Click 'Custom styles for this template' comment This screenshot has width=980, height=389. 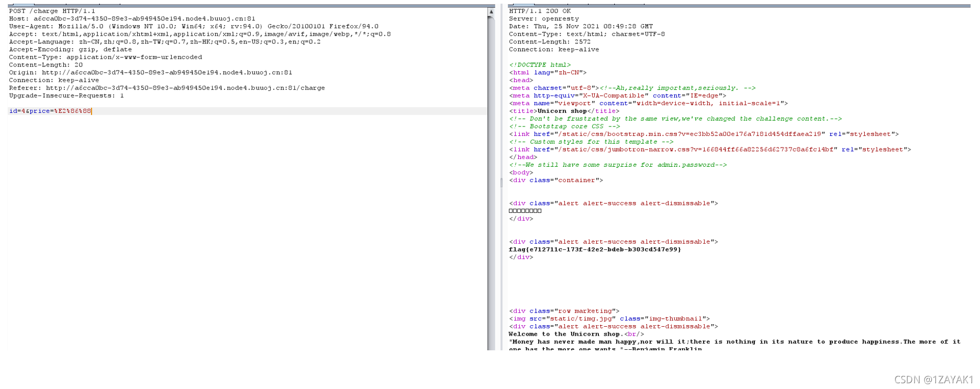click(x=591, y=142)
